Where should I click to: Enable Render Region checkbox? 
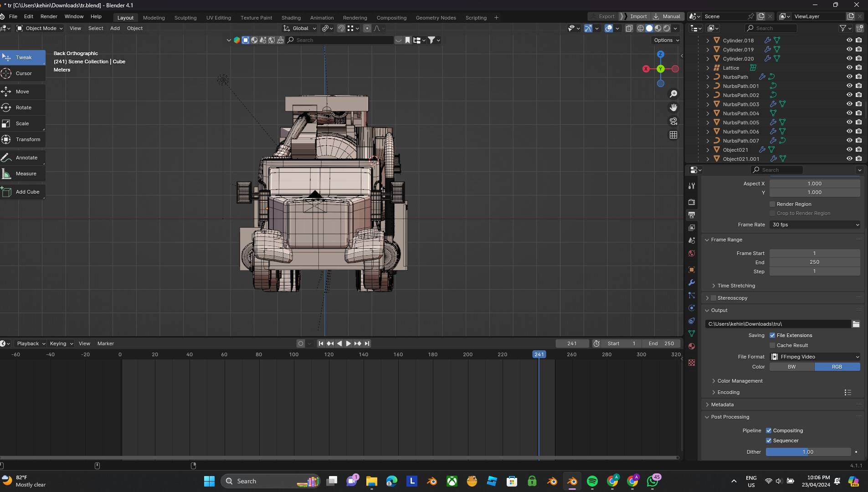coord(772,204)
